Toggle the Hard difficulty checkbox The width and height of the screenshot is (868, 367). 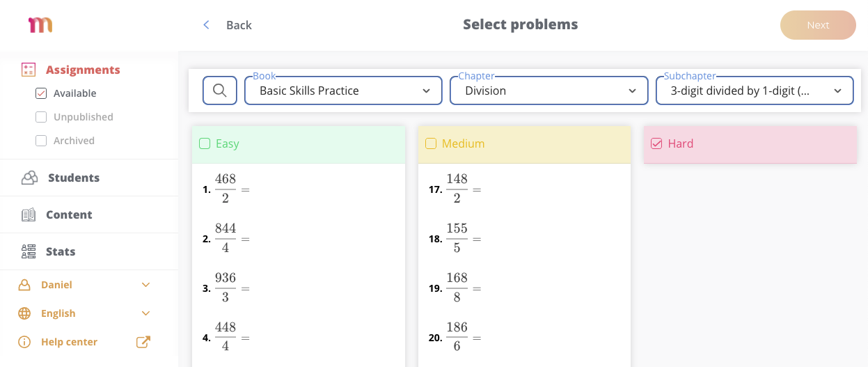(x=656, y=143)
